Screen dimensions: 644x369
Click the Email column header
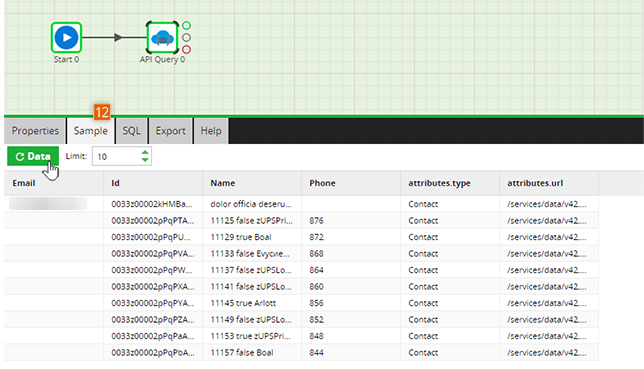pyautogui.click(x=54, y=183)
